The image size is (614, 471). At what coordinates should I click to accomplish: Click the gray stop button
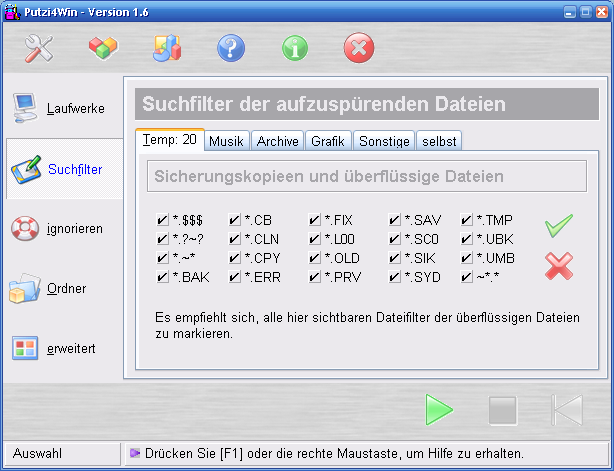[x=503, y=410]
